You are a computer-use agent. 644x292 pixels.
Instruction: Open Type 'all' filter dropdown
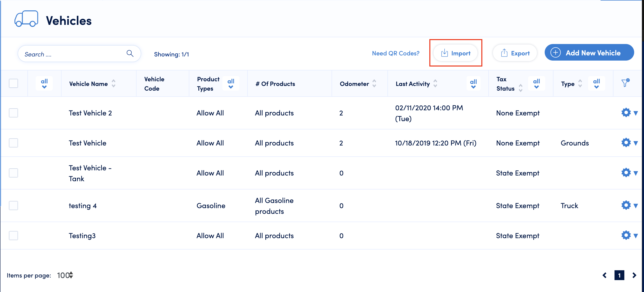(x=596, y=83)
